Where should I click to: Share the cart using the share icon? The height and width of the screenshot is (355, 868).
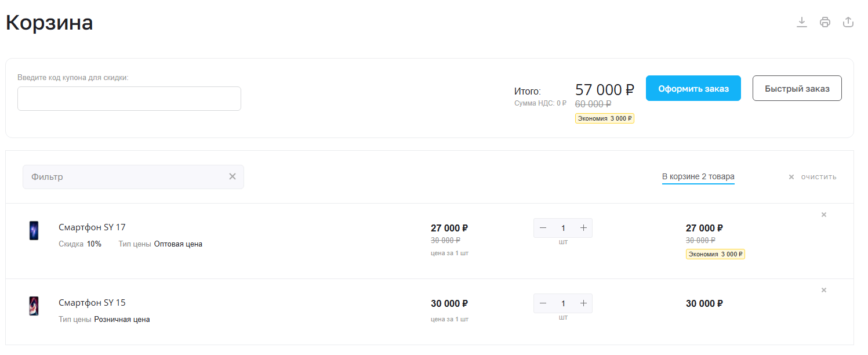[848, 22]
